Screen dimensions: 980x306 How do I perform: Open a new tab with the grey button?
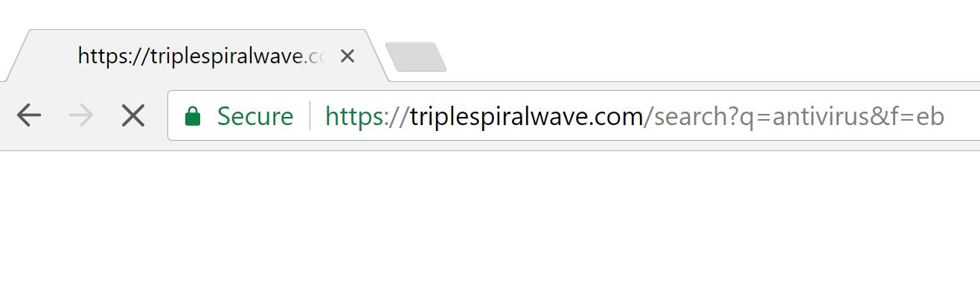coord(416,57)
